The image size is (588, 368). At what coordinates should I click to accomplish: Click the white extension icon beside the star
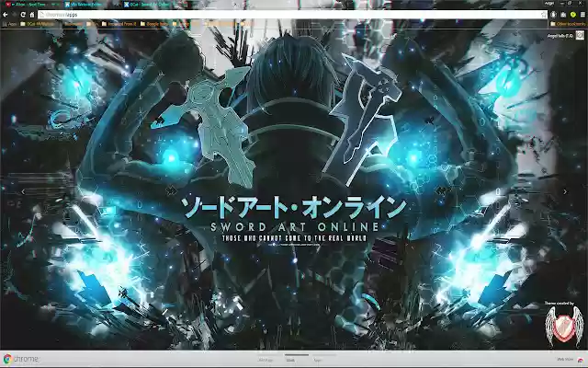coord(553,15)
